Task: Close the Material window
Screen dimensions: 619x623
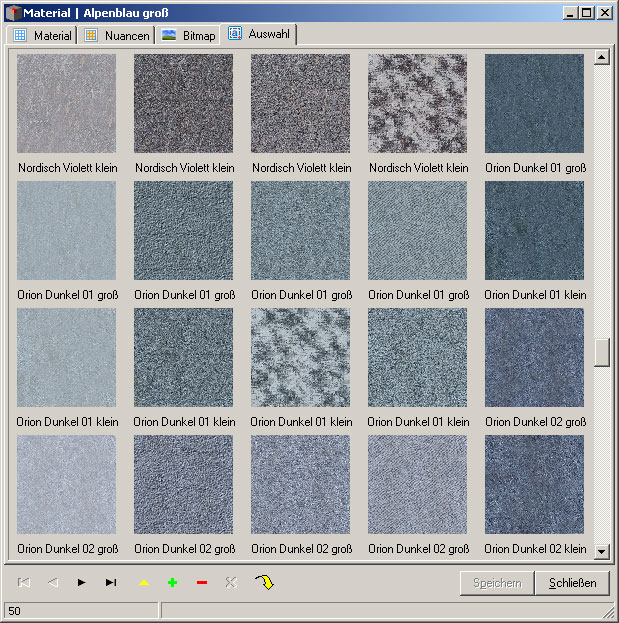Action: click(605, 13)
